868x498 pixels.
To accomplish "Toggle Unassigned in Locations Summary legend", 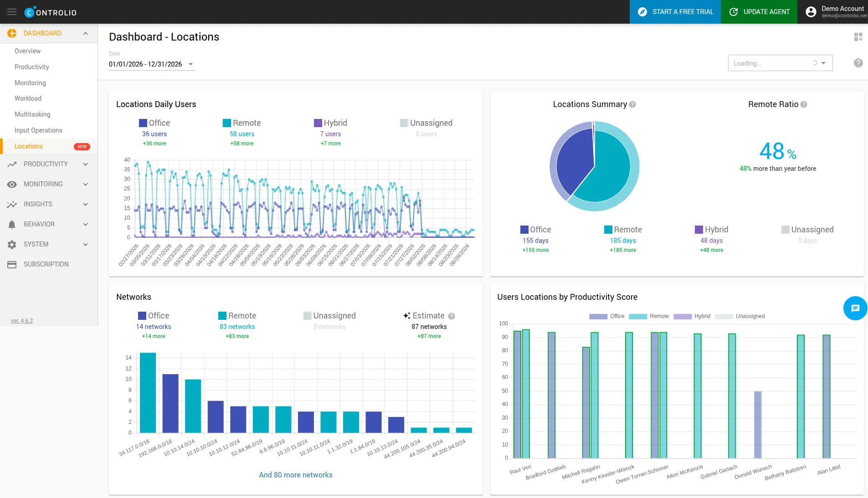I will [807, 230].
